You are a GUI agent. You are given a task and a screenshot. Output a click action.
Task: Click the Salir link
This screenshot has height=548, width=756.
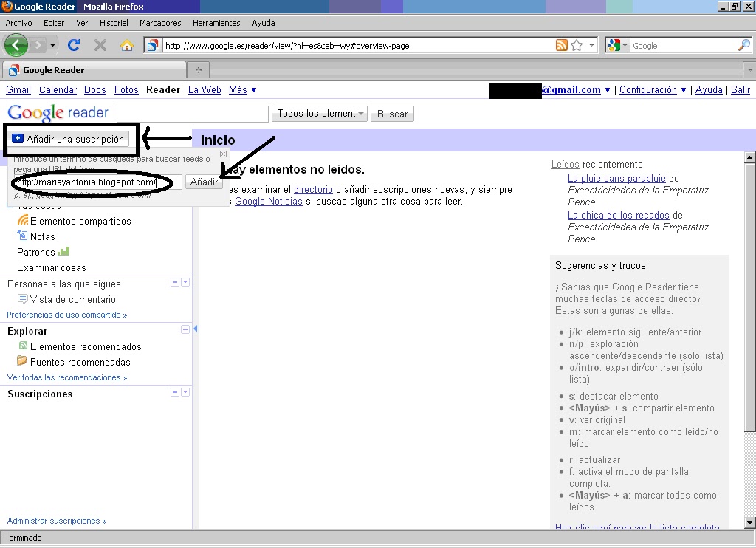click(740, 89)
